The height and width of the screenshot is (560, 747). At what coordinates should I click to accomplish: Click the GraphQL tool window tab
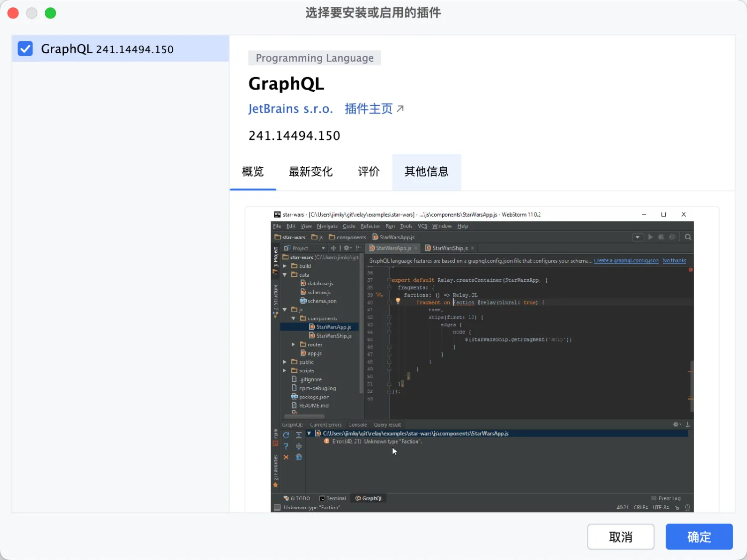tap(369, 498)
